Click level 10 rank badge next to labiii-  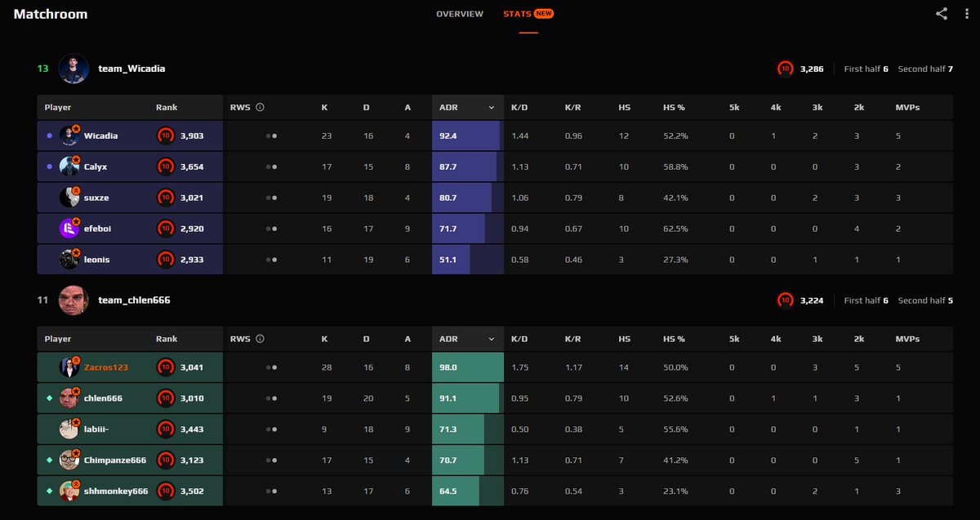(x=165, y=429)
